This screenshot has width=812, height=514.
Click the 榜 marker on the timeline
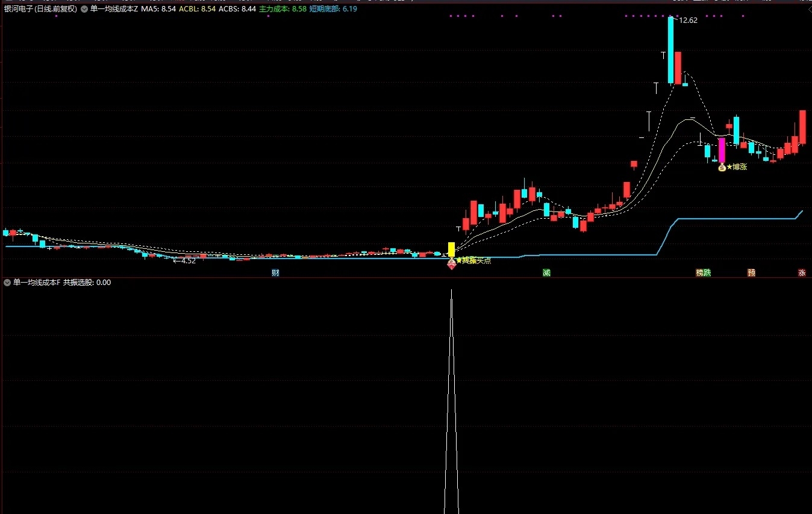pos(700,273)
